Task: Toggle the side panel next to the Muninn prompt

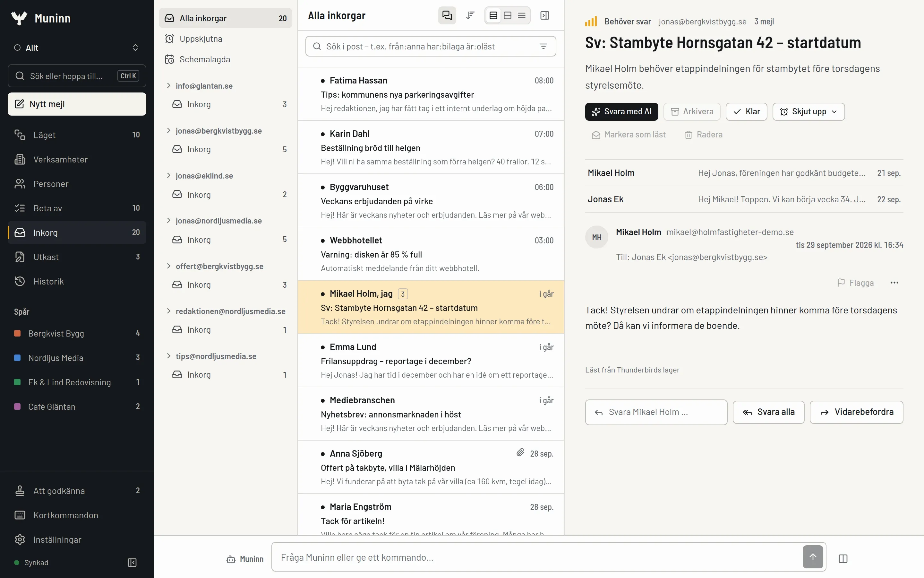Action: (x=843, y=558)
